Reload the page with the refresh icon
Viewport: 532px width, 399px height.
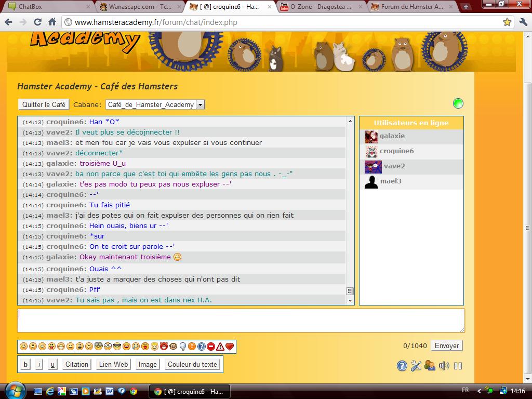[x=37, y=22]
